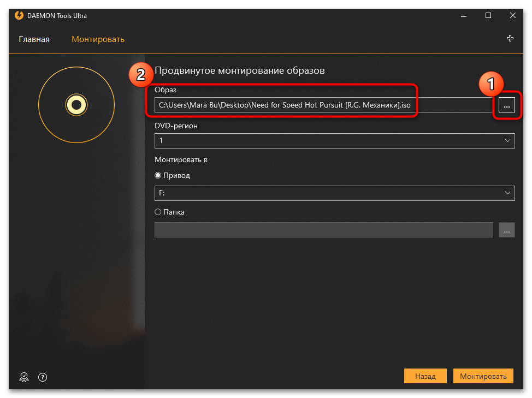Click the disabled folder path field

pyautogui.click(x=324, y=230)
